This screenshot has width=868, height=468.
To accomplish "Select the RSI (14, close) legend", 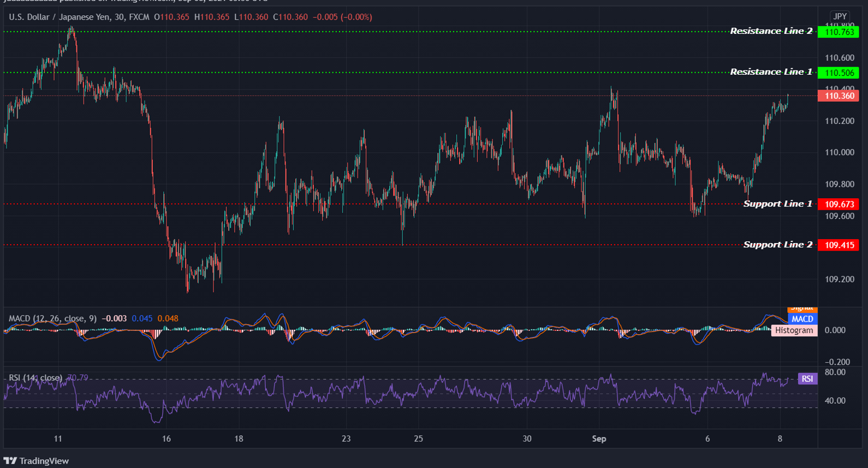I will tap(35, 378).
